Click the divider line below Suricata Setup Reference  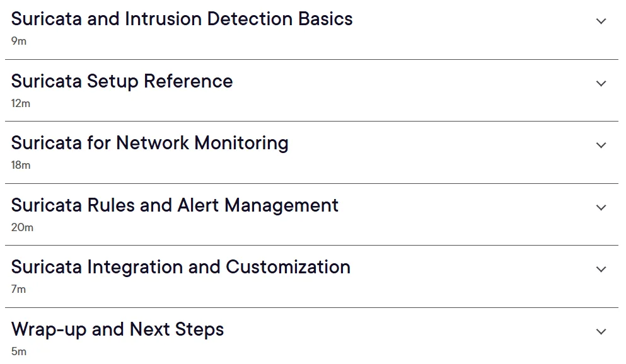click(x=311, y=121)
